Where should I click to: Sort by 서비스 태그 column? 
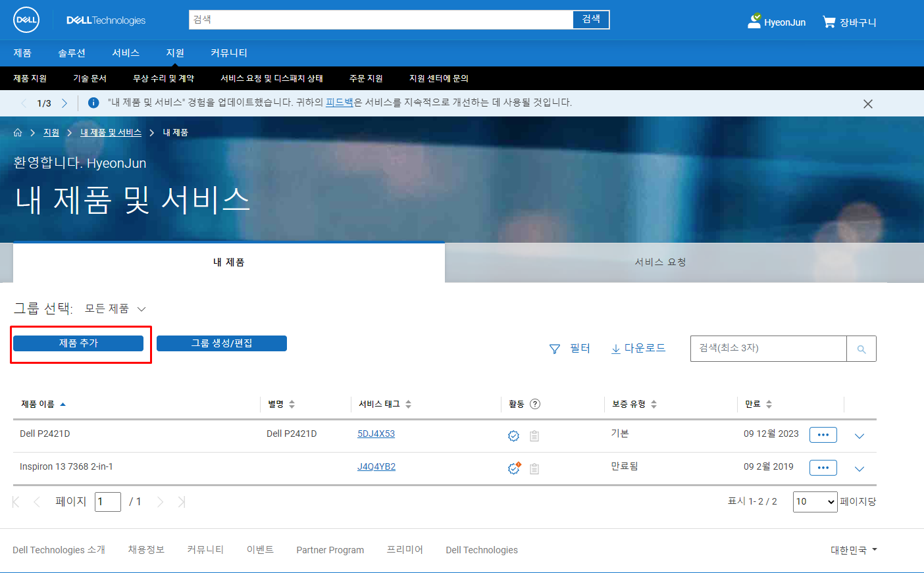tap(385, 404)
